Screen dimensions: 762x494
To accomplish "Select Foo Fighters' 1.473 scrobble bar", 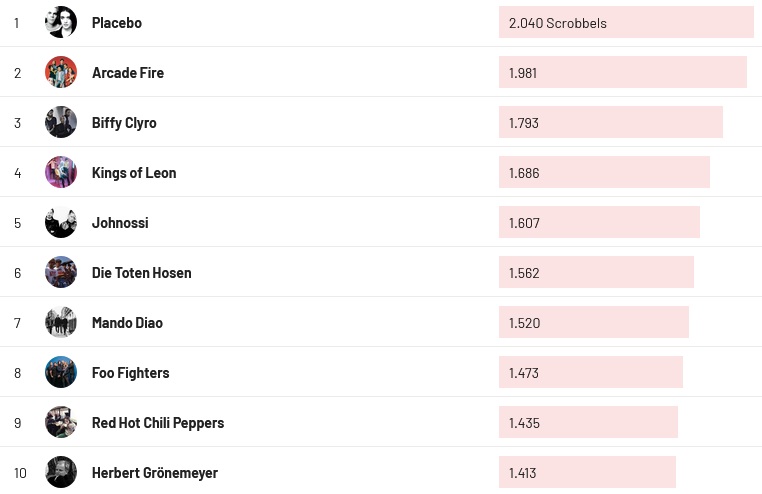I will tap(590, 373).
